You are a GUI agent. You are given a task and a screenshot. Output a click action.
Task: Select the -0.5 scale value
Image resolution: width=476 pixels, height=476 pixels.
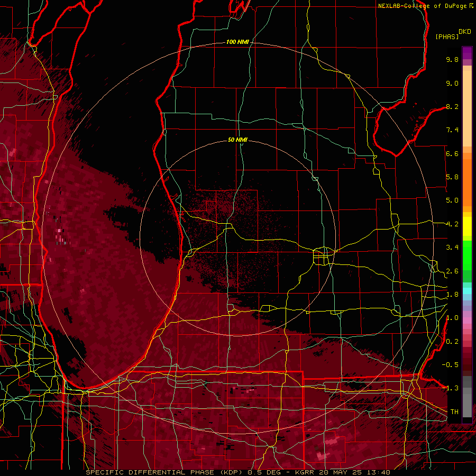pyautogui.click(x=451, y=365)
